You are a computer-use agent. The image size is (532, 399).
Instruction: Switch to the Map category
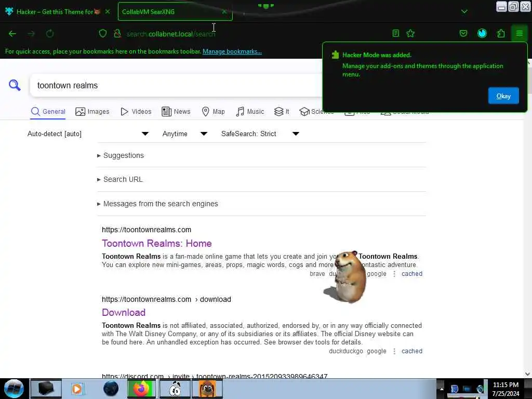(x=213, y=112)
